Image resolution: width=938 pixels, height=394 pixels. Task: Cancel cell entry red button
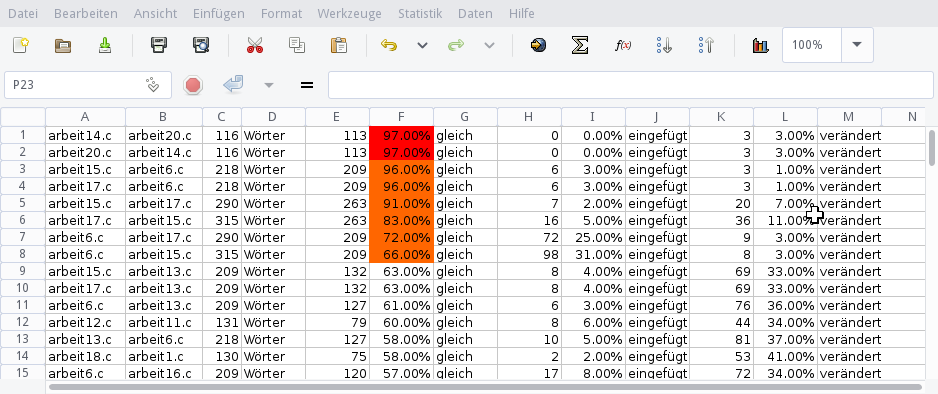pos(193,85)
